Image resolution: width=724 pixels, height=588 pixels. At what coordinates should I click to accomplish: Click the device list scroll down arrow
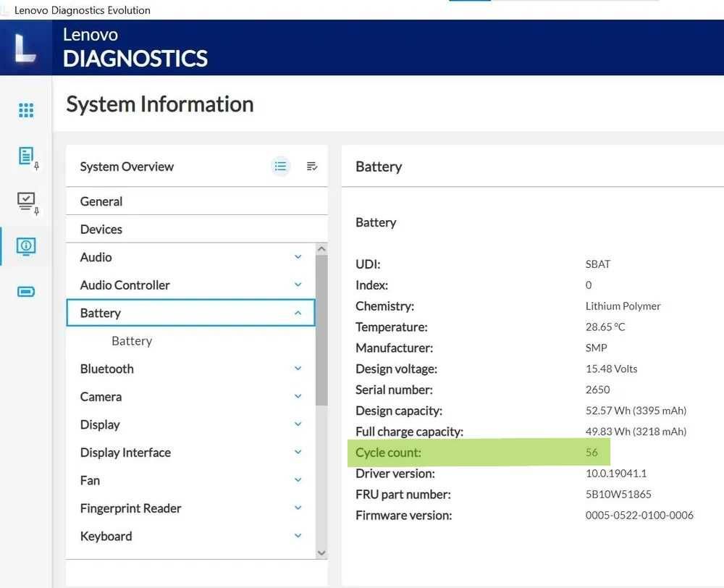click(322, 553)
